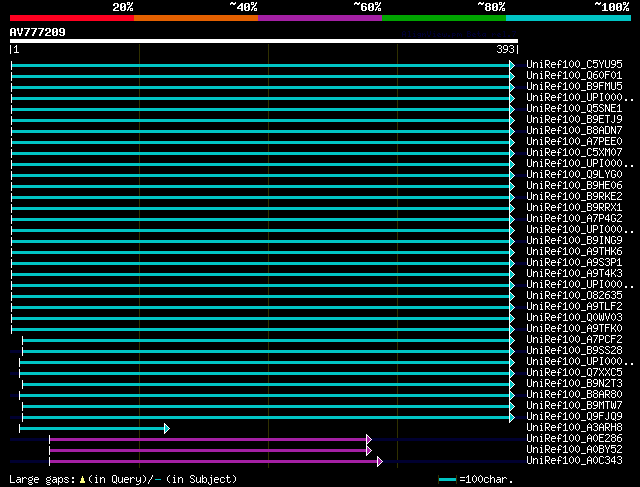Image resolution: width=640 pixels, height=487 pixels.
Task: Click the arrowhead ending the O82635 bar
Action: pyautogui.click(x=512, y=296)
